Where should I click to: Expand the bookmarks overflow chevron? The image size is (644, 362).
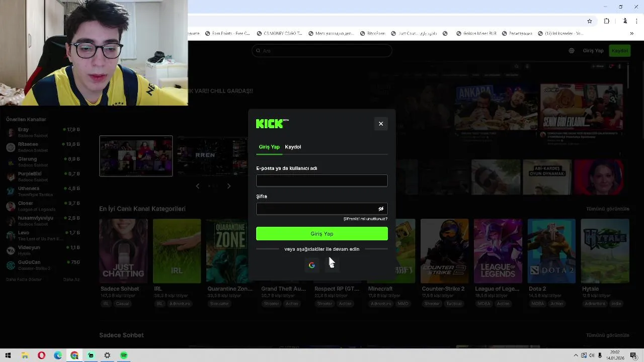tap(632, 34)
